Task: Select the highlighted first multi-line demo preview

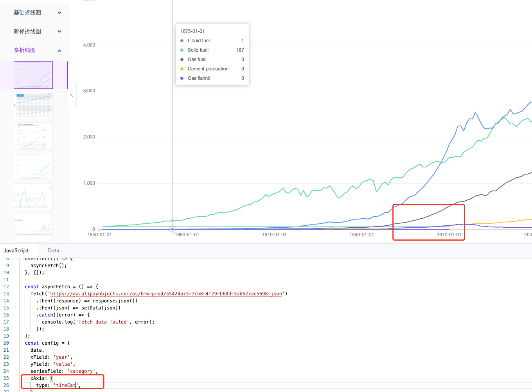Action: click(x=33, y=75)
